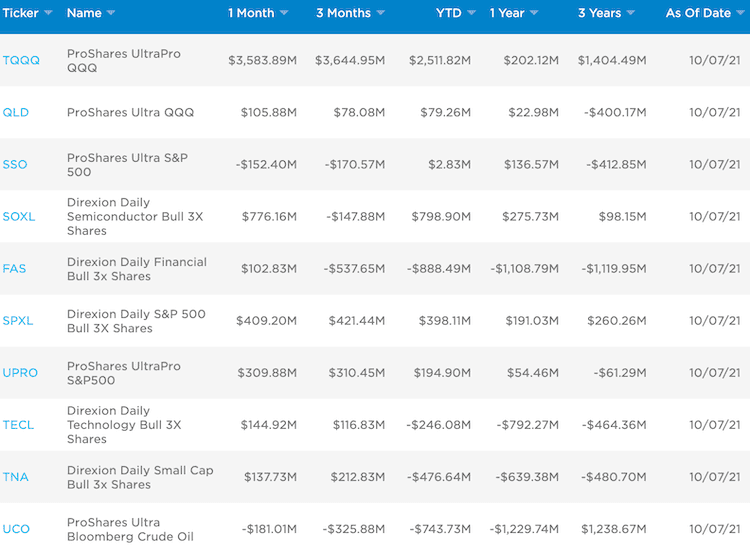Select the name ProShares Ultra QQQ
This screenshot has width=750, height=553.
pos(131,112)
